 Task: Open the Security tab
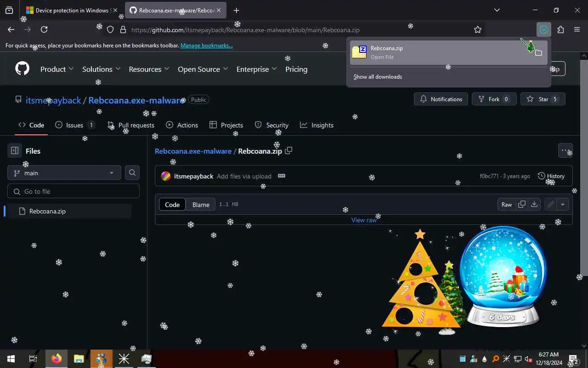271,125
